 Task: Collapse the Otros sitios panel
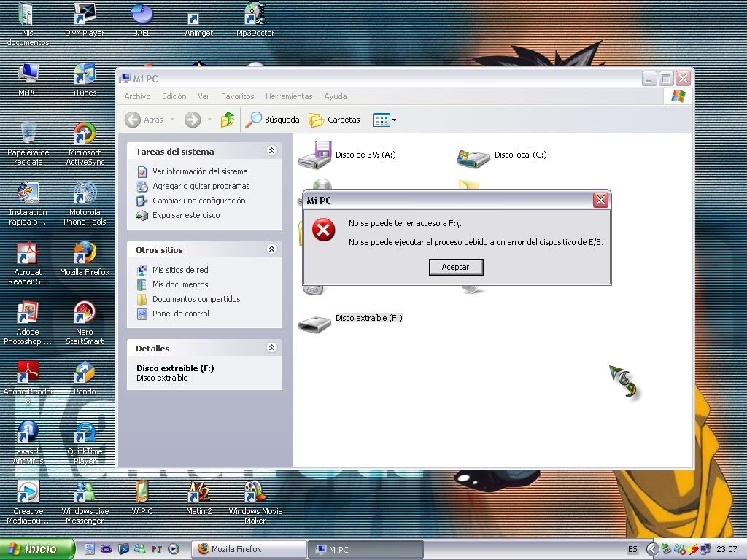[271, 249]
